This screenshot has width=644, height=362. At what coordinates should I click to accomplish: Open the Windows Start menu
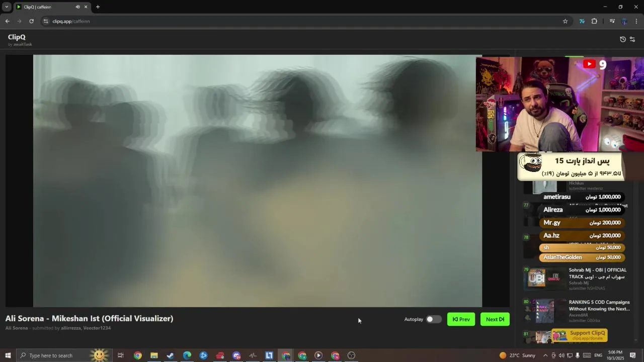pyautogui.click(x=8, y=355)
